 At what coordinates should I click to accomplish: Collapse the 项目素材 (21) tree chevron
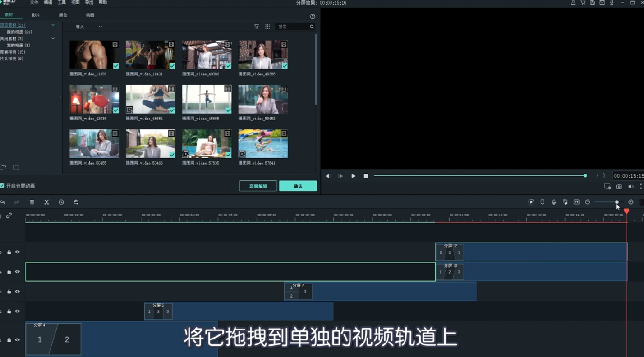pos(53,25)
